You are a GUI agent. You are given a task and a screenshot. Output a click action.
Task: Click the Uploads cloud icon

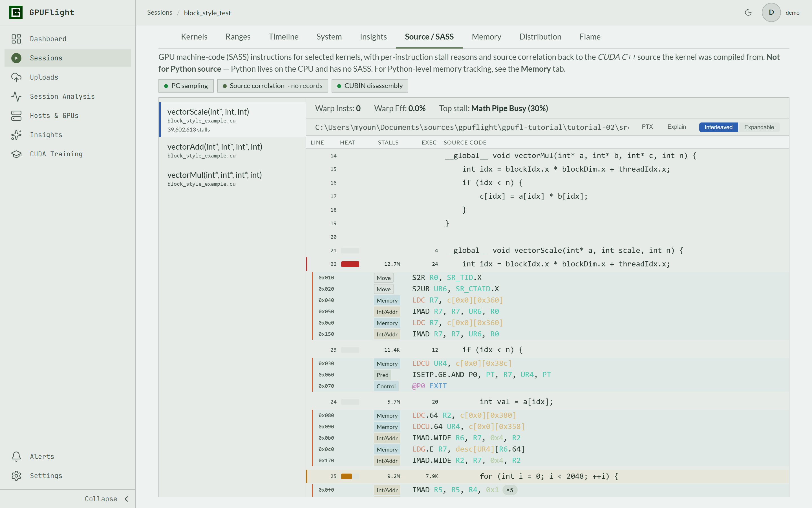[x=16, y=77]
